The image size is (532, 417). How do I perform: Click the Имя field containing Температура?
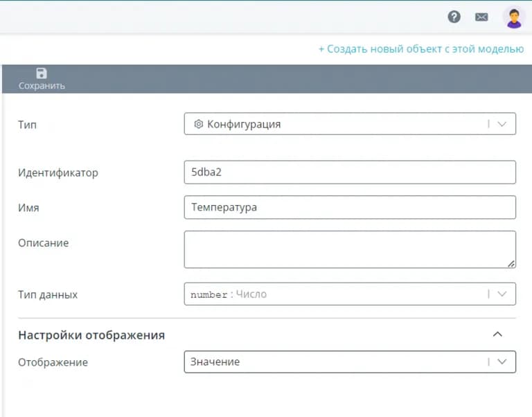click(x=349, y=207)
